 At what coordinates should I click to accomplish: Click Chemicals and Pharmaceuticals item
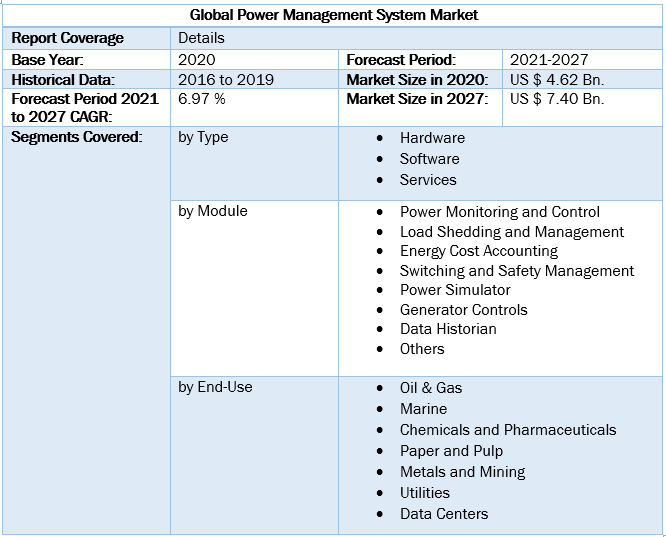(507, 430)
